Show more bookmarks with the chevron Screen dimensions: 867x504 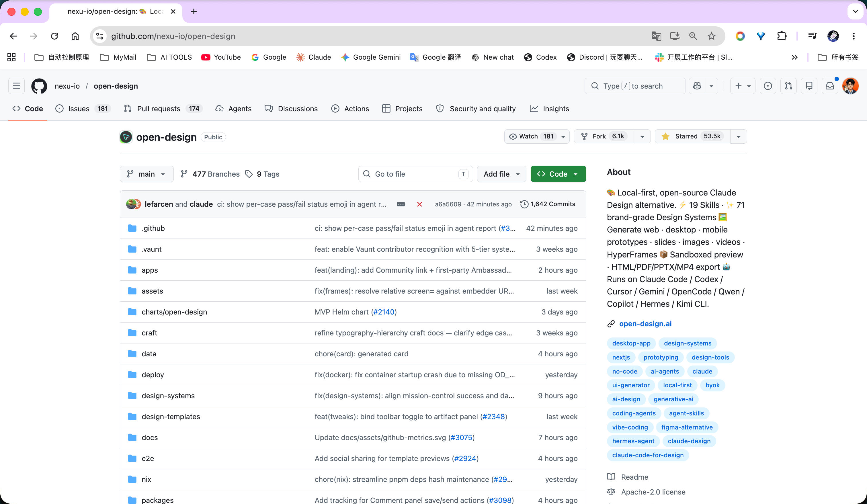pos(794,57)
